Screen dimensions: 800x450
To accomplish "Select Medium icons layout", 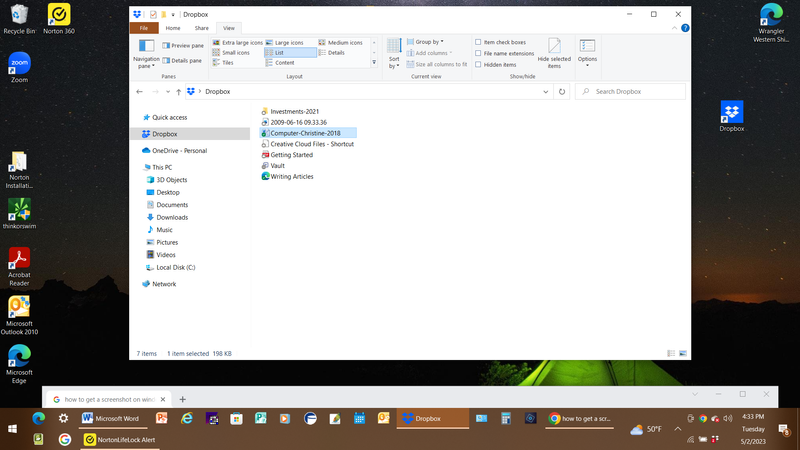I will point(340,42).
